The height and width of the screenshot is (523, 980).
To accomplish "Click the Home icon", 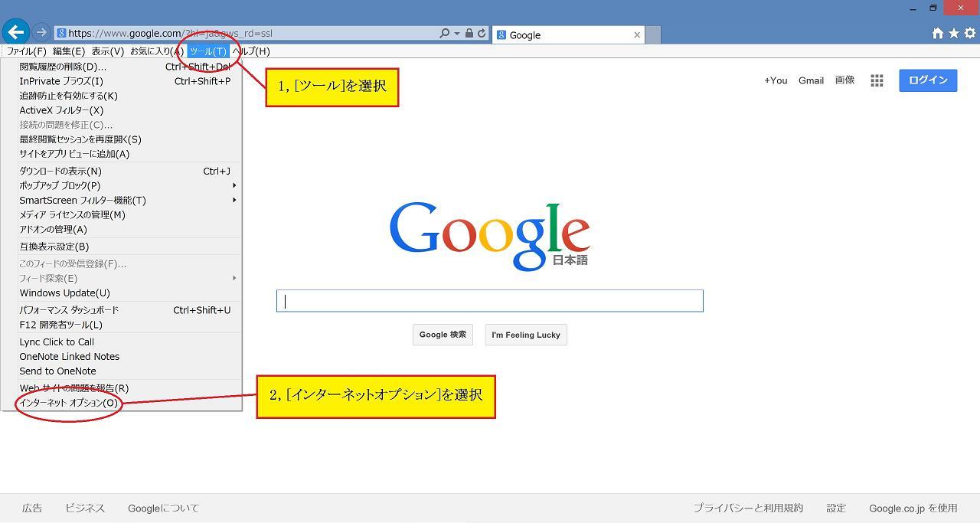I will [938, 33].
